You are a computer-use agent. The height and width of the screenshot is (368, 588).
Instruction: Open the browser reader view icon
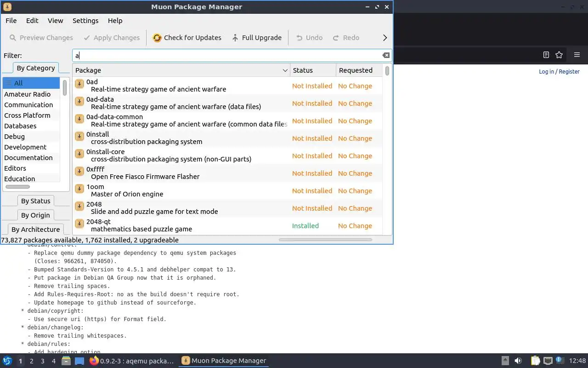[546, 55]
